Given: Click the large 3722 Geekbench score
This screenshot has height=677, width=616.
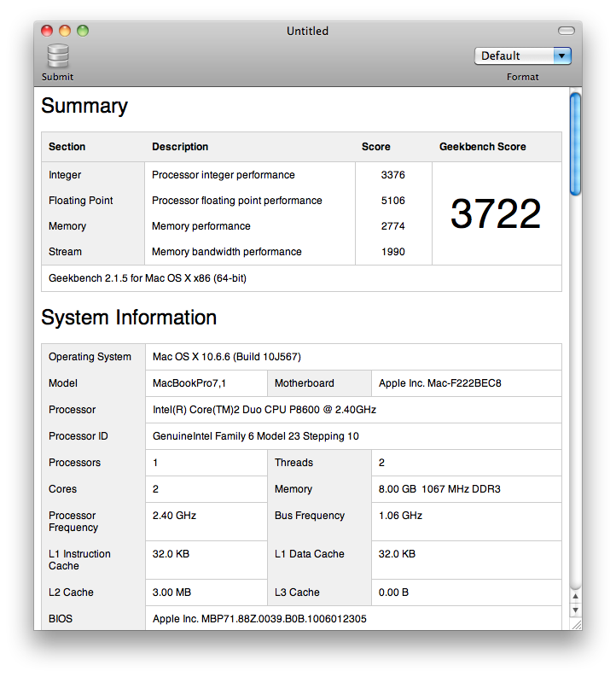Looking at the screenshot, I should pyautogui.click(x=496, y=213).
